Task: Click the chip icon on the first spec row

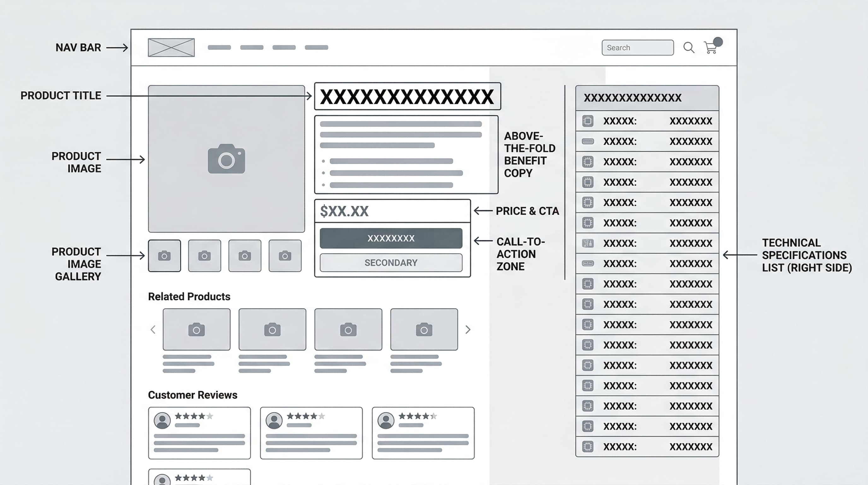Action: 587,121
